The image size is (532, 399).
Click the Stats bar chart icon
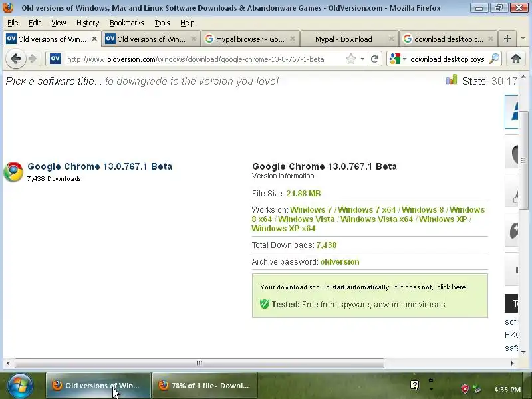pyautogui.click(x=452, y=80)
